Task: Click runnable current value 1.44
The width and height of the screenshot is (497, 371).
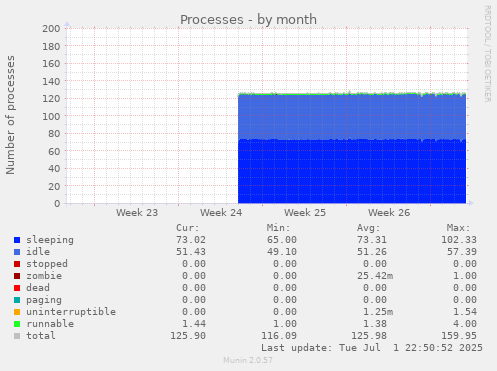Action: (x=194, y=324)
